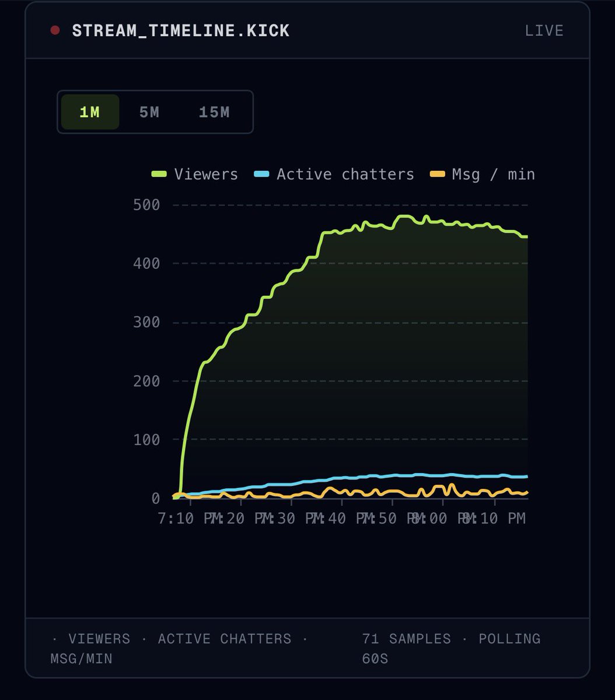The height and width of the screenshot is (700, 615).
Task: Click the 200 y-axis label
Action: [146, 381]
